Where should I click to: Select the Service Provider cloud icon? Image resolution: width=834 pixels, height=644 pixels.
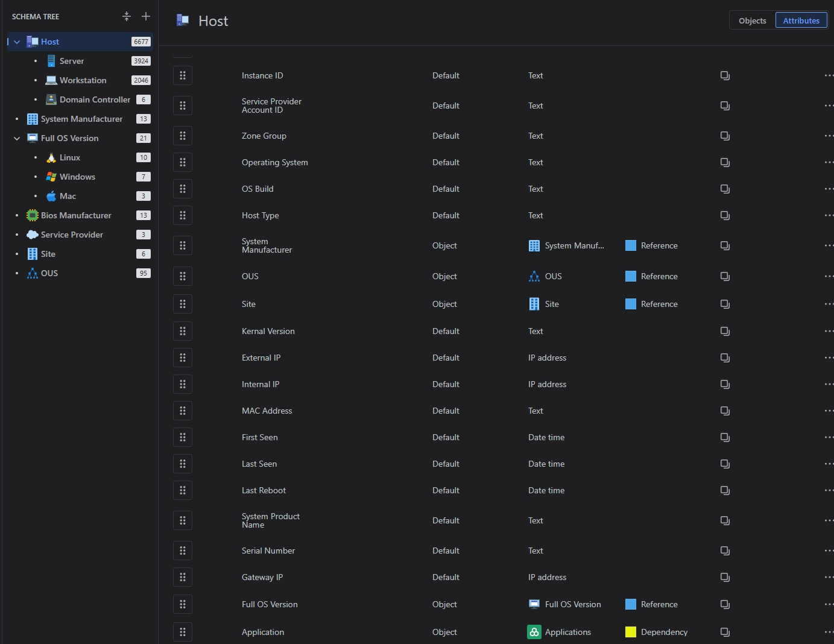point(32,235)
